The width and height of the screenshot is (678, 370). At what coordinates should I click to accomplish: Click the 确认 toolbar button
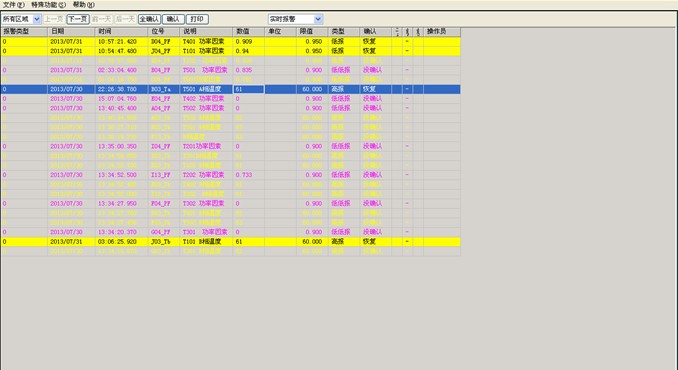point(173,19)
